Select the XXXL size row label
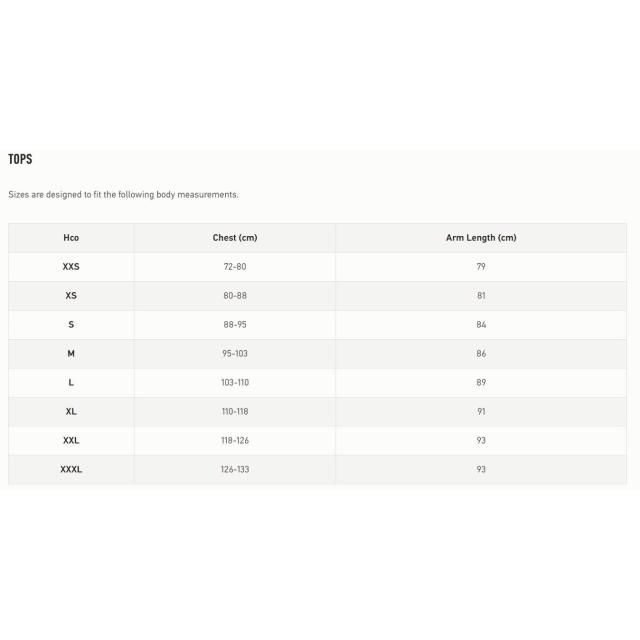Screen dimensions: 640x640 coord(71,470)
